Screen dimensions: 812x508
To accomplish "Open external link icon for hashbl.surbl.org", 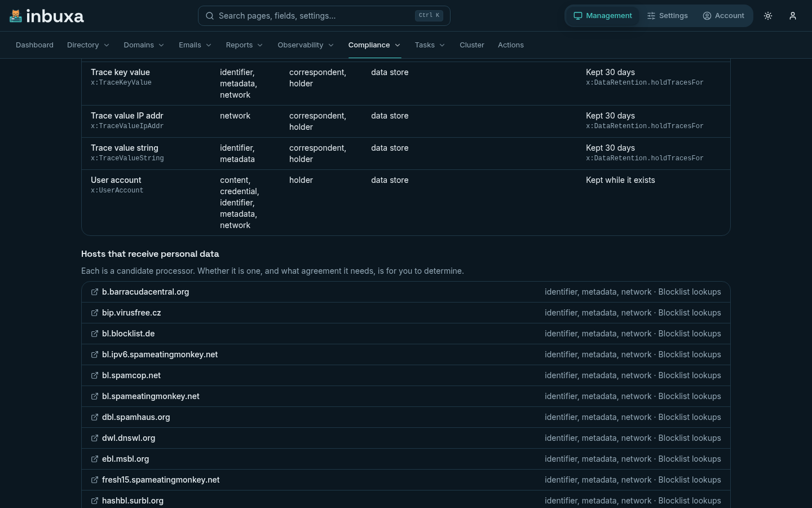I will point(95,501).
